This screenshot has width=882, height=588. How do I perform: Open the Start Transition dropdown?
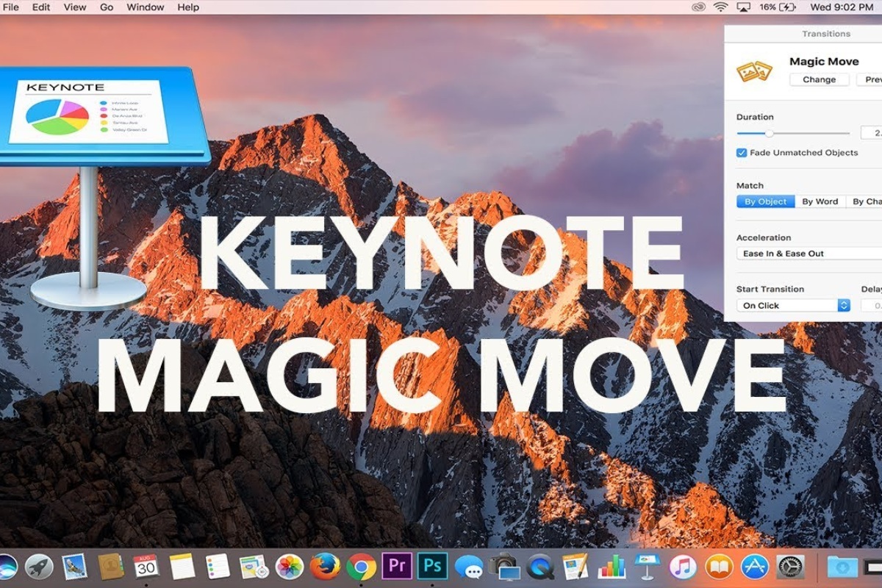pos(792,305)
